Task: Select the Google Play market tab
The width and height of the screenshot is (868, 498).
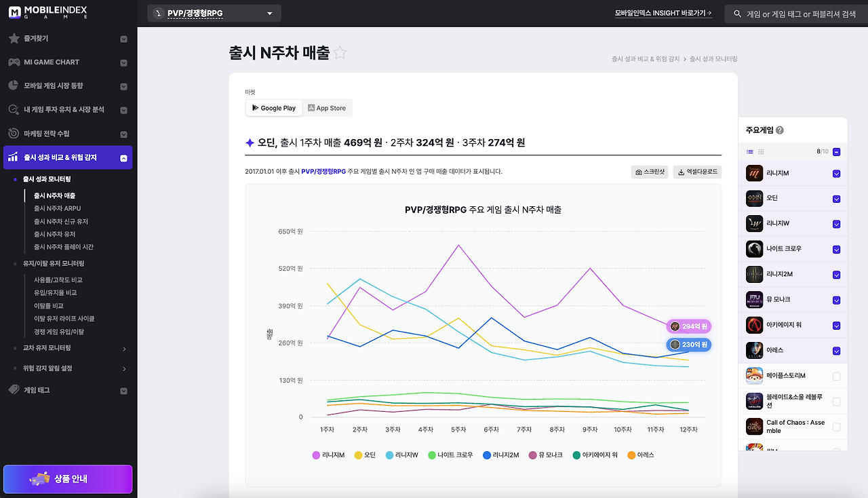Action: coord(274,108)
